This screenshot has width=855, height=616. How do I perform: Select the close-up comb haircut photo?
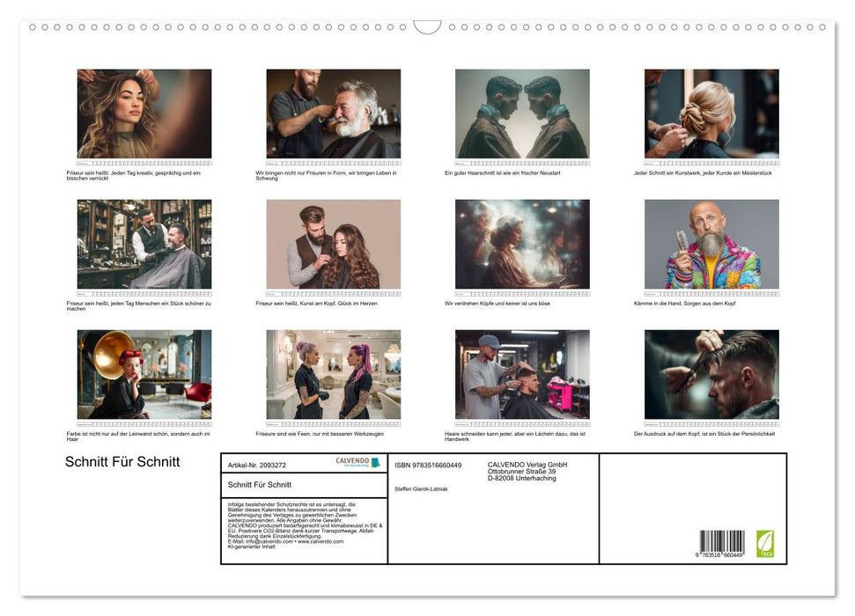click(711, 374)
